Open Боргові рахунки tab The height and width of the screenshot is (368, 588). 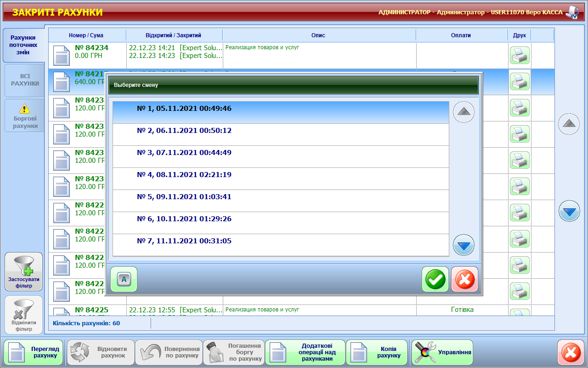[x=25, y=115]
